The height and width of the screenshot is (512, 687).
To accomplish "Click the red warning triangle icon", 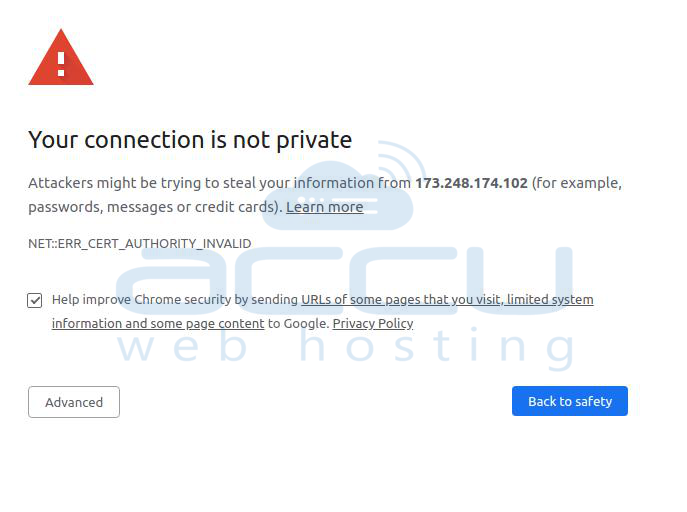I will [61, 57].
